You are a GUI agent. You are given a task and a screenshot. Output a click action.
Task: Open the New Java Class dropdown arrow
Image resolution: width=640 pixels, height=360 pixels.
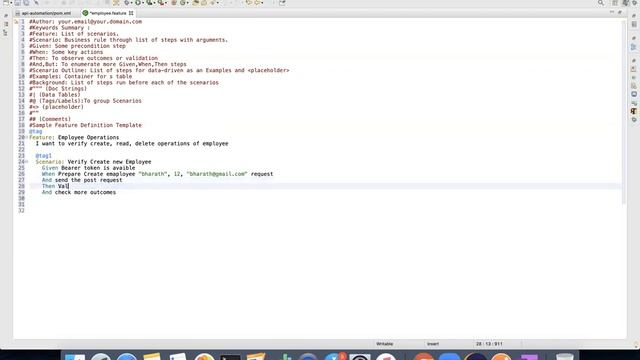click(188, 3)
